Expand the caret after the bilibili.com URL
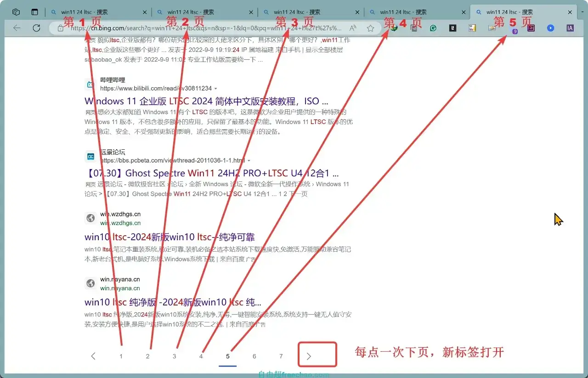 point(216,89)
